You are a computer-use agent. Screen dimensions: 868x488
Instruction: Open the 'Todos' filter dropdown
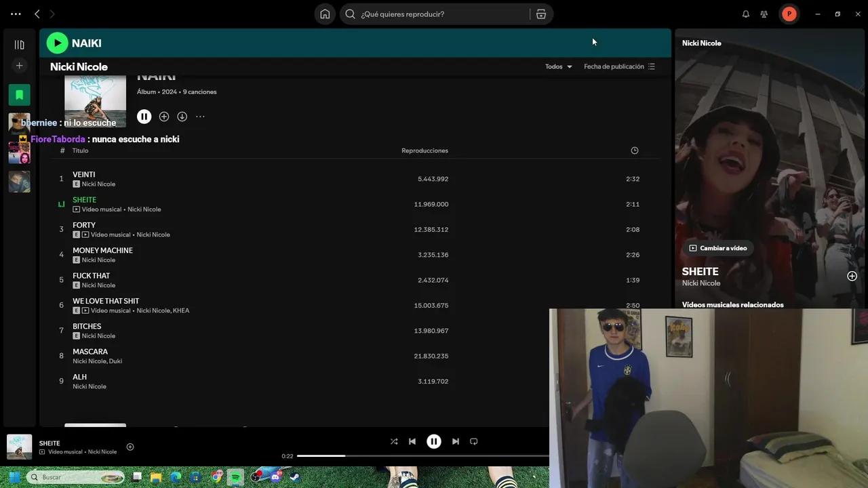point(558,66)
